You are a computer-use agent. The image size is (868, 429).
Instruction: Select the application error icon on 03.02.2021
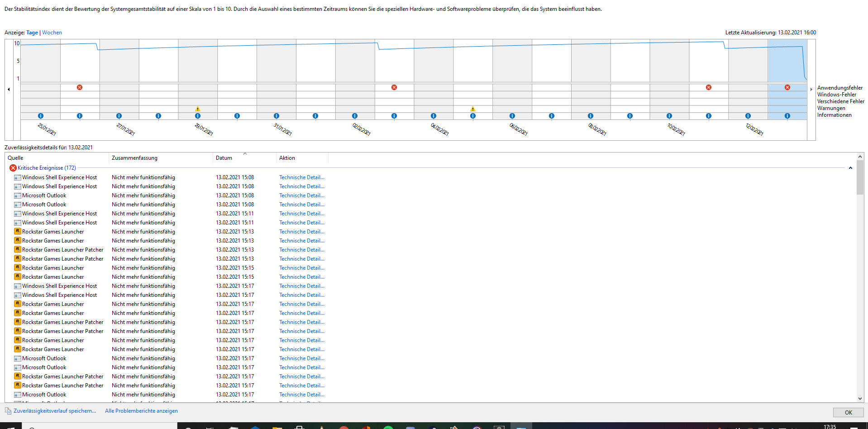394,87
